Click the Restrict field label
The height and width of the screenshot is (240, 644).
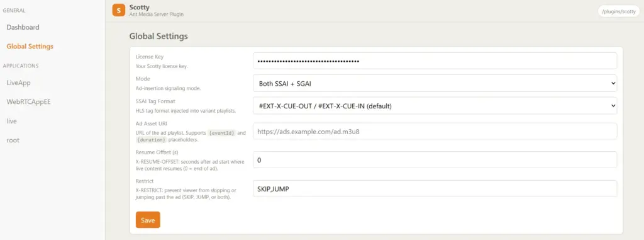144,181
